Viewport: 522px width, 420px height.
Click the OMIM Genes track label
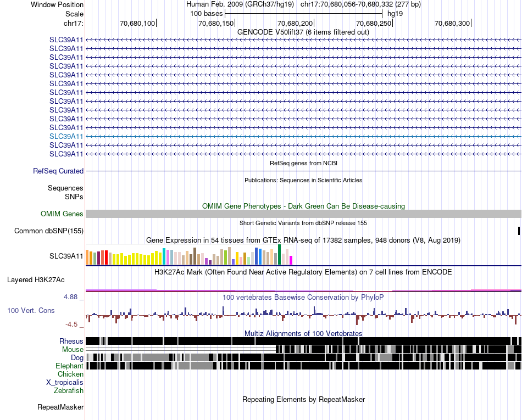[62, 214]
